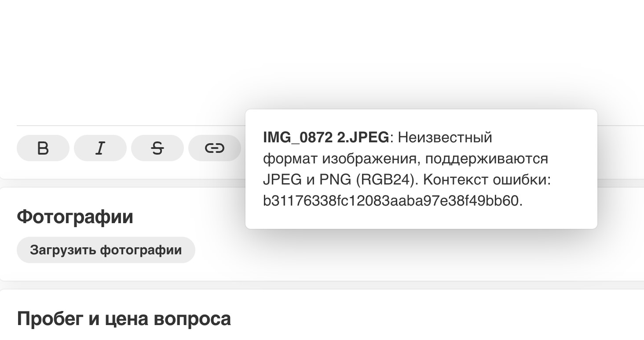This screenshot has width=644, height=340.
Task: Click the Фотографии section heading
Action: 75,217
